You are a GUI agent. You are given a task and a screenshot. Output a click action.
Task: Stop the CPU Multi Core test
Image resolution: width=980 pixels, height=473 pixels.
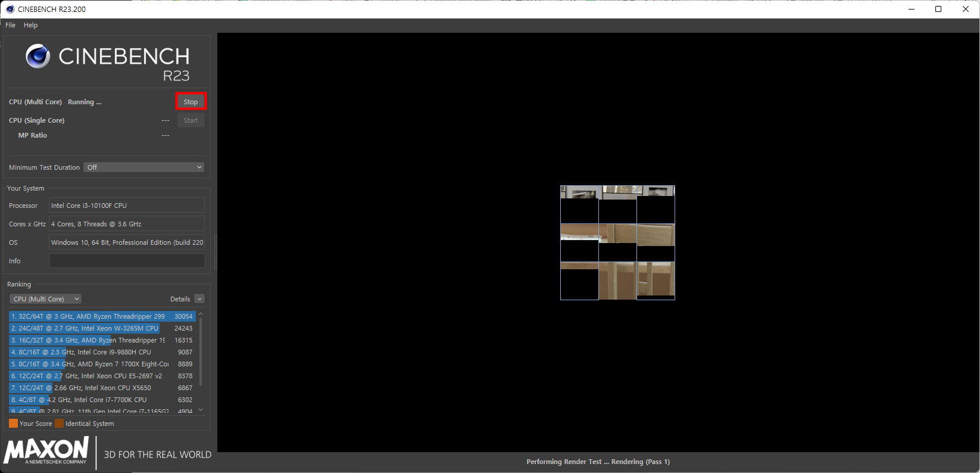(x=191, y=102)
